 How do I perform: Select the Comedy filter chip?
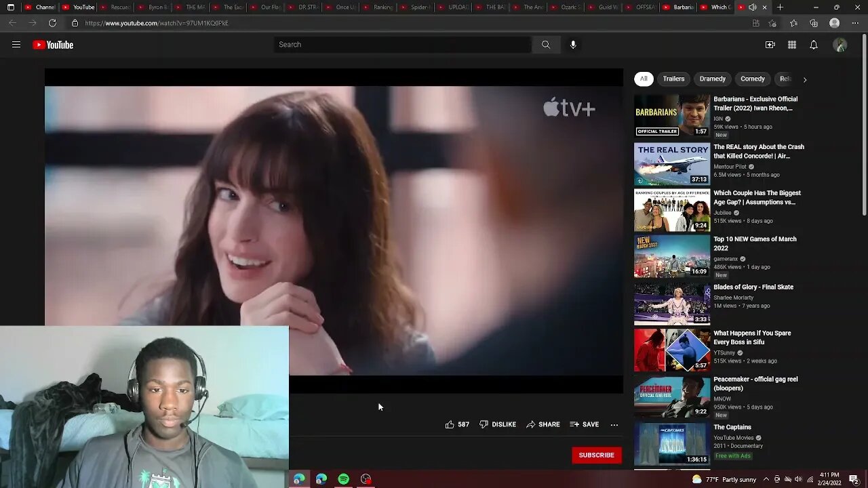tap(753, 79)
